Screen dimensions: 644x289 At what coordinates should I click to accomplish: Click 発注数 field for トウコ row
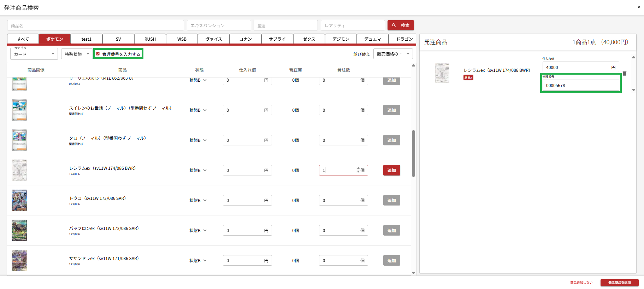point(343,200)
